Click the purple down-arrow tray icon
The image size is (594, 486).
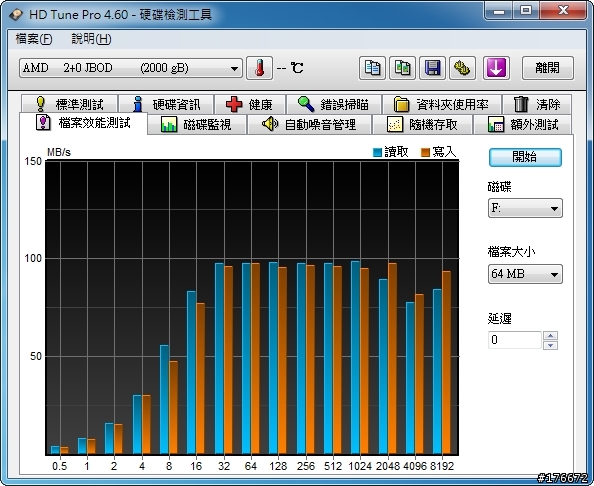pos(496,68)
